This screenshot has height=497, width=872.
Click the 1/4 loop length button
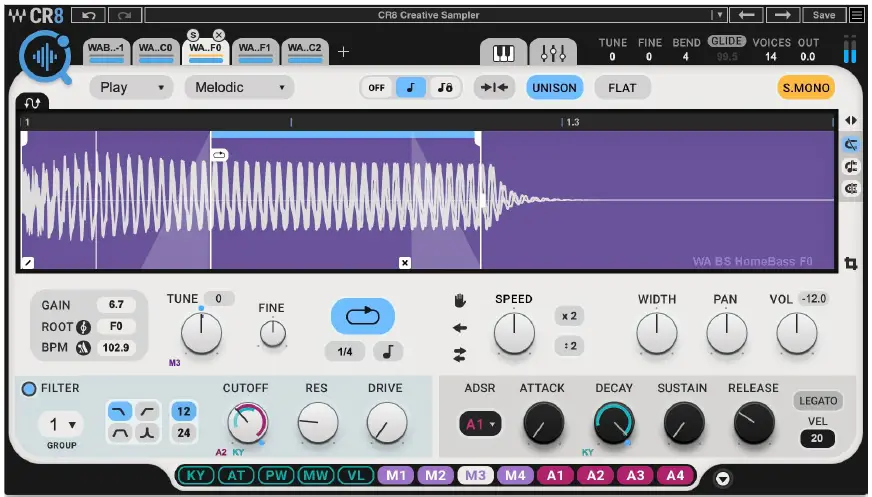[x=345, y=351]
